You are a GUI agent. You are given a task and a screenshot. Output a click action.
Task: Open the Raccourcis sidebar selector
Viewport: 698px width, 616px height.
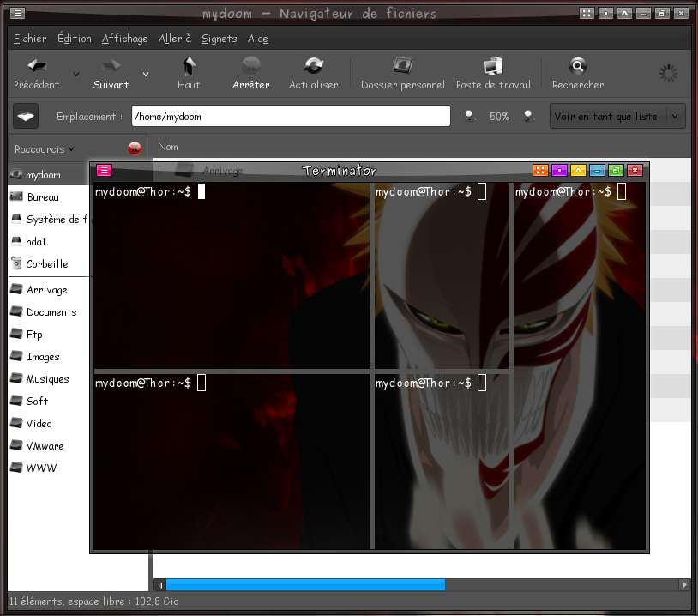click(x=44, y=149)
